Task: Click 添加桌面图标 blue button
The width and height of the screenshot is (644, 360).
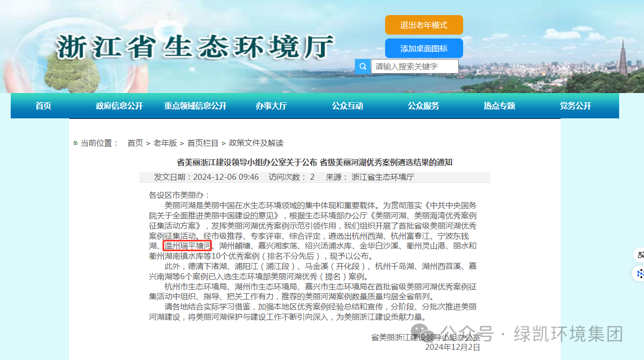Action: (424, 48)
